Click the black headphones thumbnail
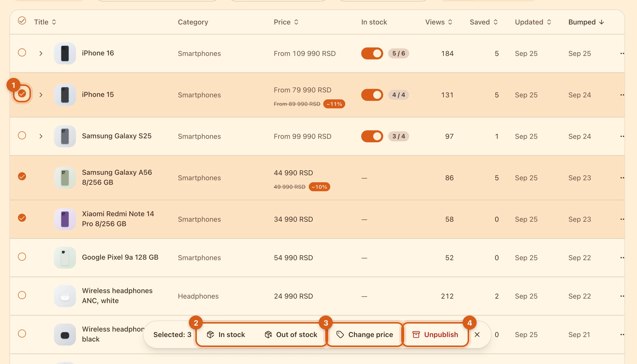 (x=65, y=335)
